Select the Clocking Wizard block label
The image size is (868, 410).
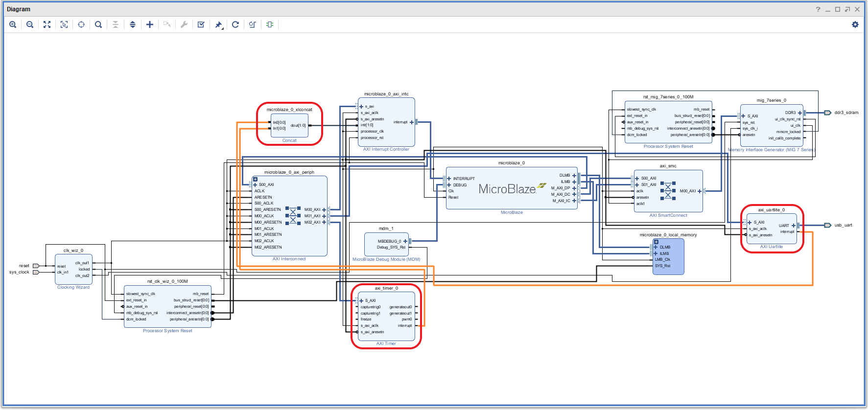point(73,287)
